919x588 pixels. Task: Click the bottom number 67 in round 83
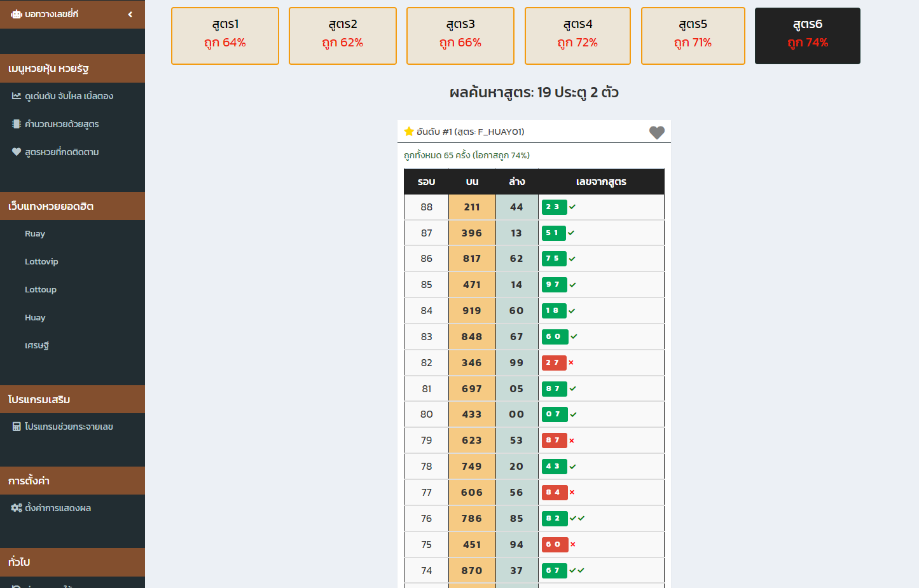516,337
